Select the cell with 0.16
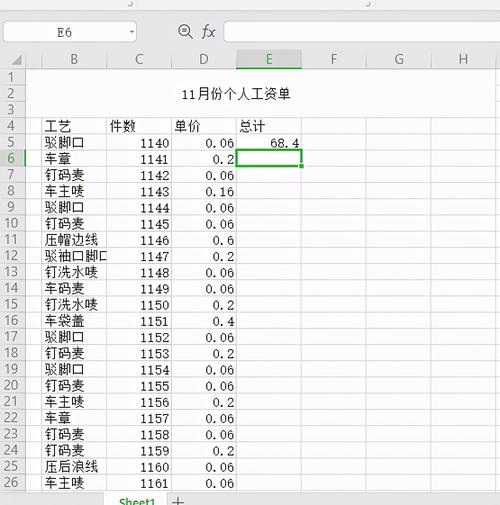Screen dimensions: 500x505 (x=204, y=191)
